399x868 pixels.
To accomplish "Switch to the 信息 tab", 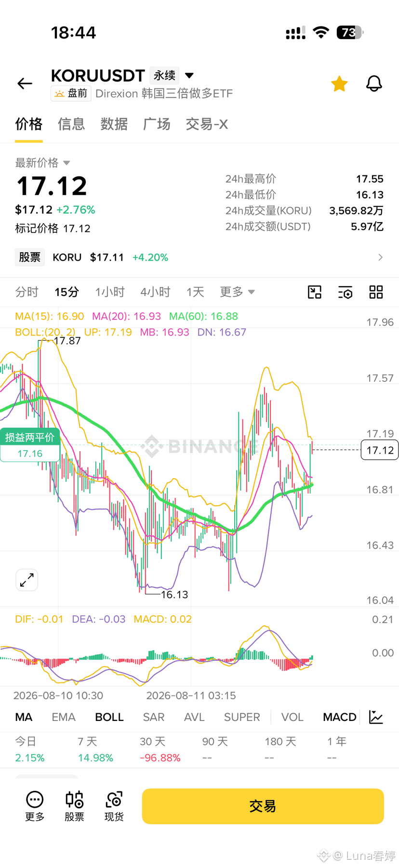I will tap(71, 124).
